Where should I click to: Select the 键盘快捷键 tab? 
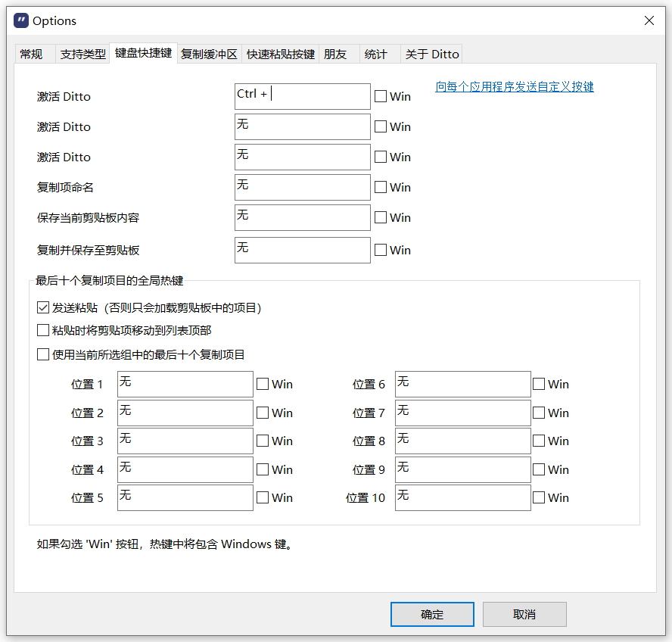pyautogui.click(x=144, y=53)
